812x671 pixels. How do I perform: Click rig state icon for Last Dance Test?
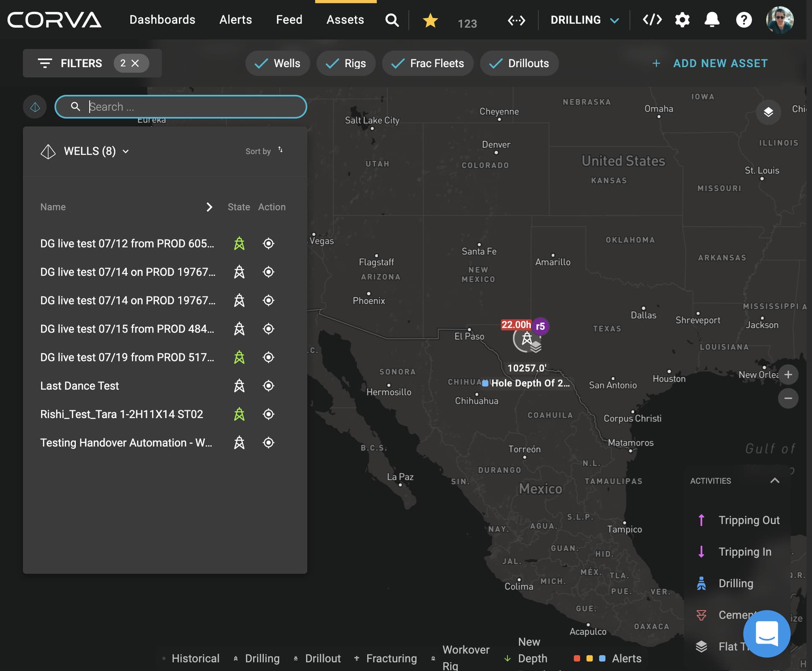coord(239,386)
